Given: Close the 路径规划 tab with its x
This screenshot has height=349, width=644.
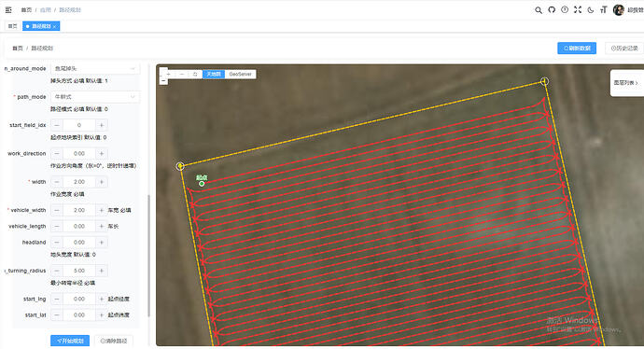Looking at the screenshot, I should pos(54,27).
